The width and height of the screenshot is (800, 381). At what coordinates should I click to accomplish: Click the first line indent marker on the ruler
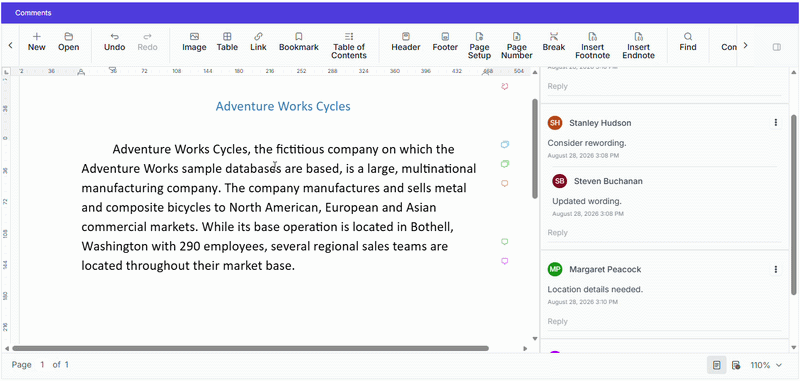[112, 69]
